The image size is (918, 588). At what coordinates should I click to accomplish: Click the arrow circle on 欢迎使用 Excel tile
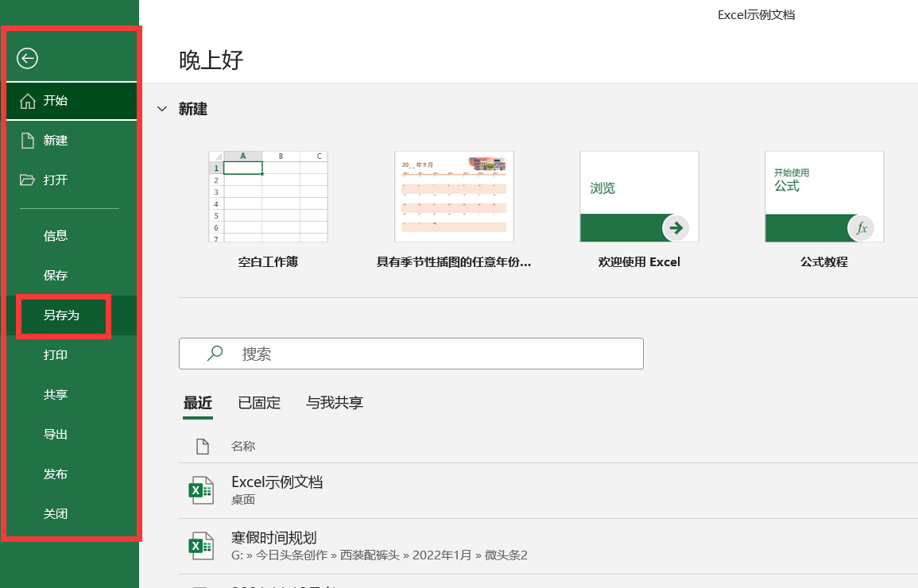pyautogui.click(x=676, y=227)
